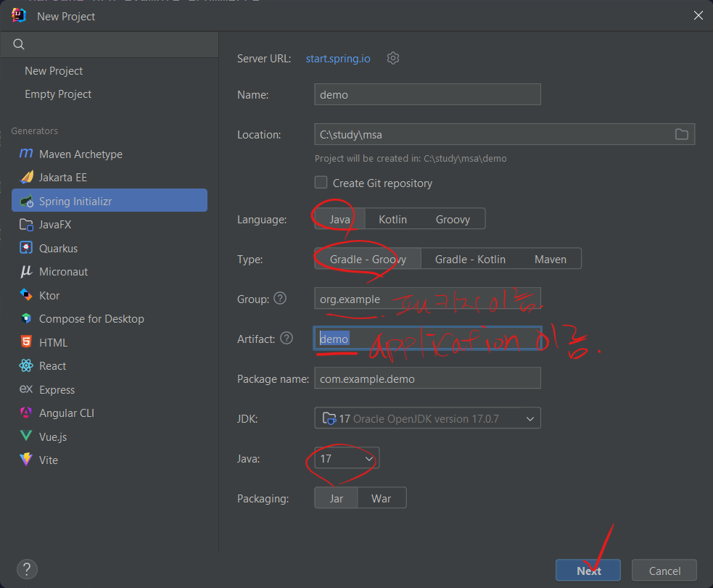Browse location with folder icon
The width and height of the screenshot is (713, 588).
click(x=681, y=134)
